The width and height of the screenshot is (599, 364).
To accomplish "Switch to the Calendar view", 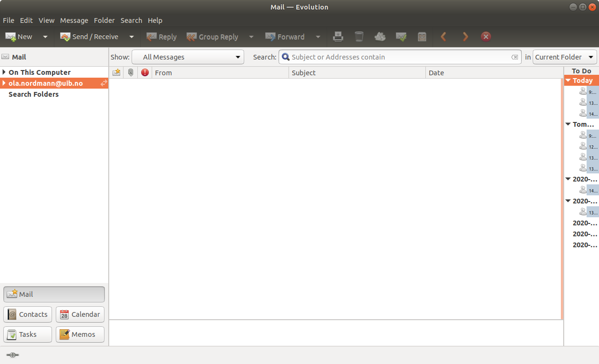I will 80,314.
